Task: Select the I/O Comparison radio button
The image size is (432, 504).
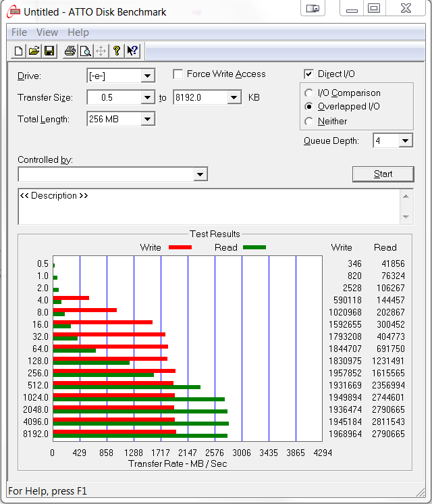Action: (x=309, y=93)
